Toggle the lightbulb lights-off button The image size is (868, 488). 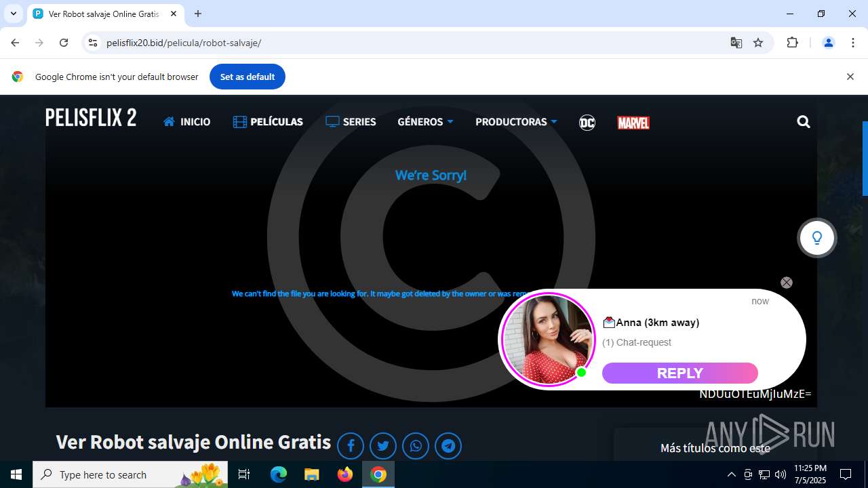click(x=817, y=238)
